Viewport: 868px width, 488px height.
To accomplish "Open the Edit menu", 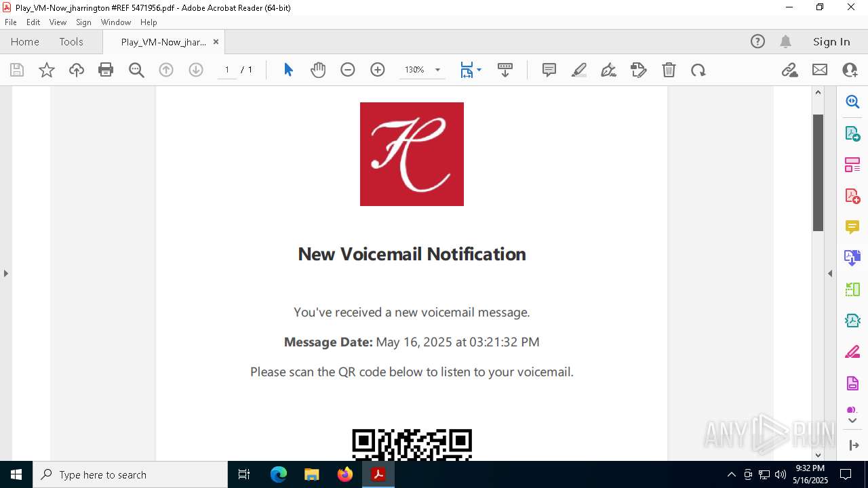I will click(33, 22).
